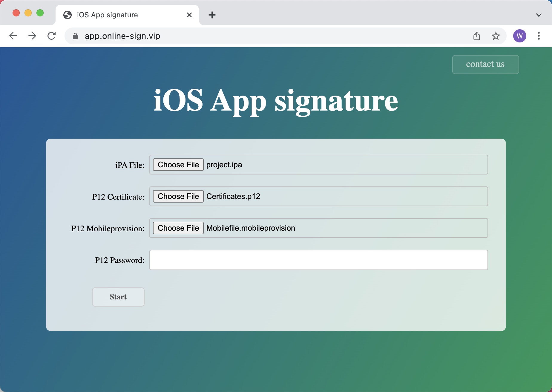Click the globe favicon on the tab
Viewport: 552px width, 392px height.
(67, 15)
